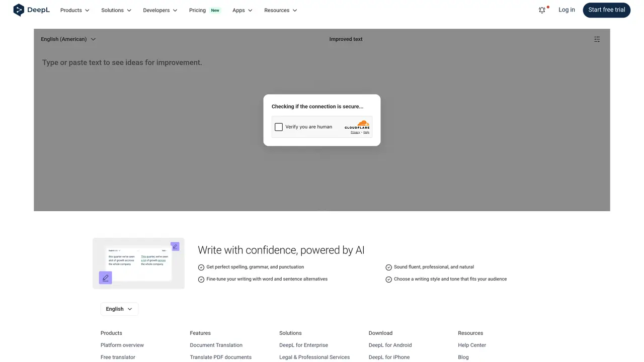Open Translate PDF documents footer link
The image size is (644, 362).
point(221,357)
